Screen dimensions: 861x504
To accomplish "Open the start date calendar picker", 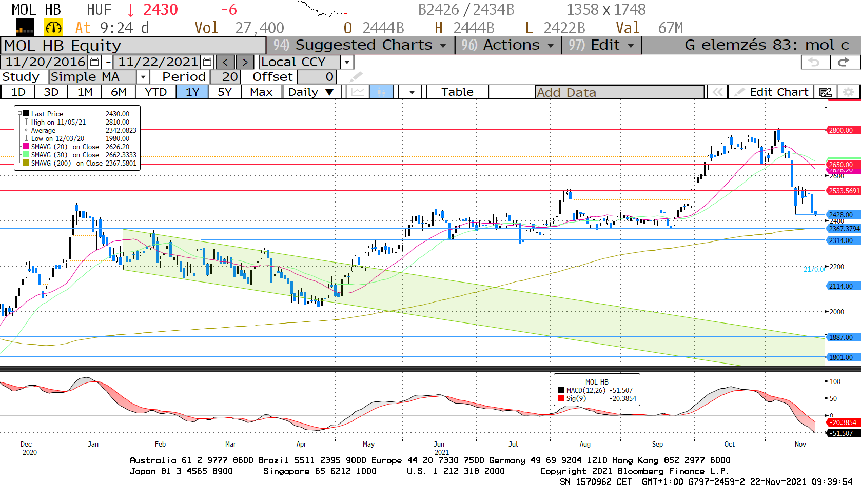I will point(95,62).
